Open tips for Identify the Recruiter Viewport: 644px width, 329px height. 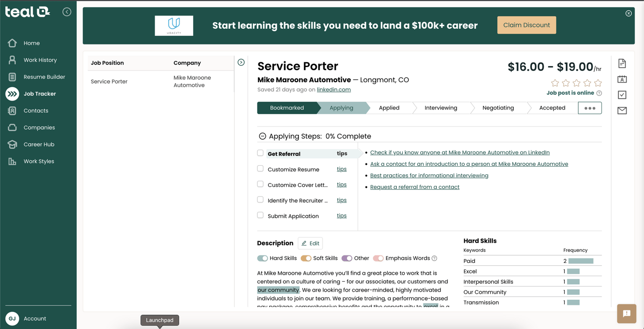[x=342, y=200]
